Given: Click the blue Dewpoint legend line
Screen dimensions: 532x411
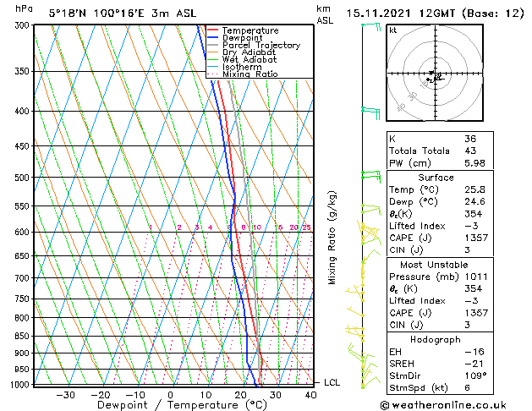Looking at the screenshot, I should 212,37.
